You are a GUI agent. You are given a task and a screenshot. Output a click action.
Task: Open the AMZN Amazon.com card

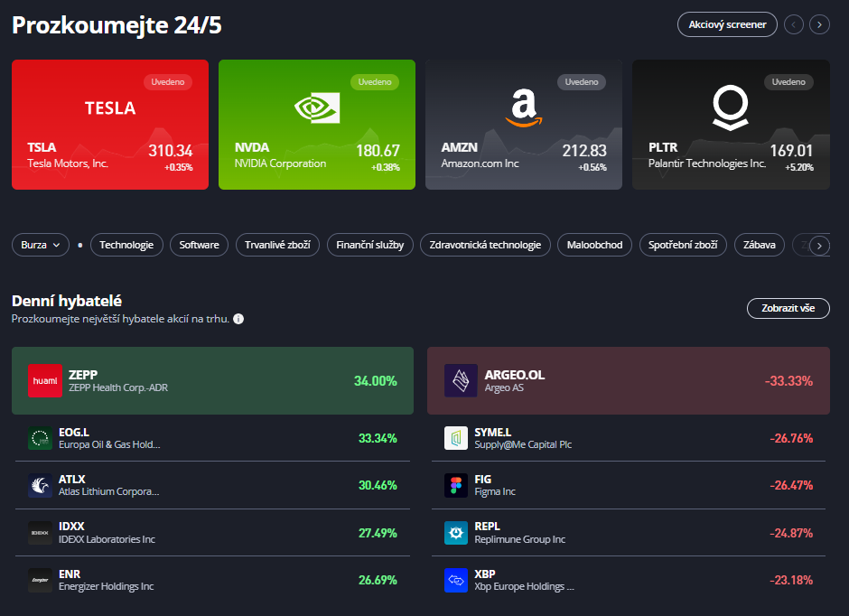point(524,125)
